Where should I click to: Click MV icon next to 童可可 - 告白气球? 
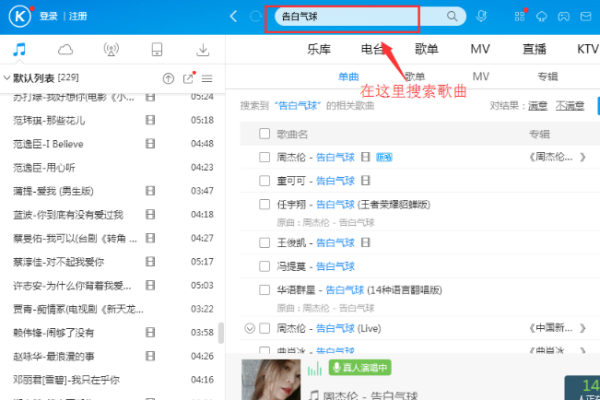tap(366, 180)
